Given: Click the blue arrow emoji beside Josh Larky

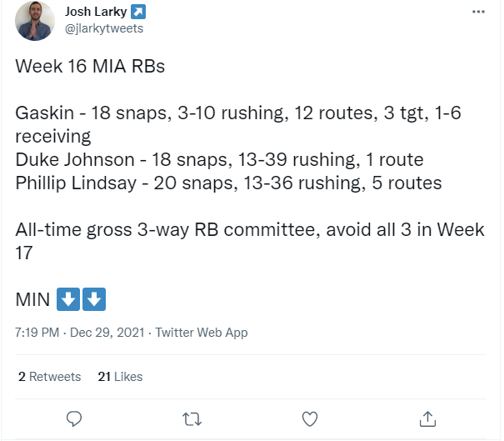Looking at the screenshot, I should click(138, 12).
